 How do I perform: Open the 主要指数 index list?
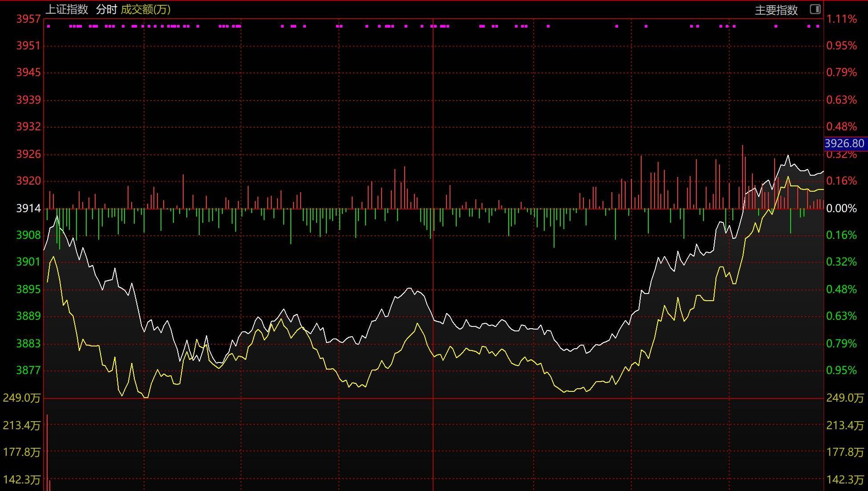776,10
